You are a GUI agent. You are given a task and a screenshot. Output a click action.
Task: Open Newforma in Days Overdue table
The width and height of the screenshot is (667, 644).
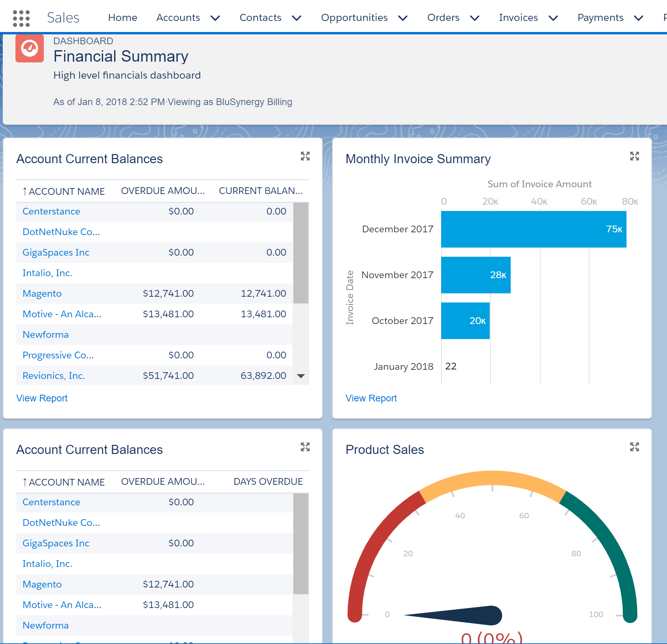pos(45,625)
